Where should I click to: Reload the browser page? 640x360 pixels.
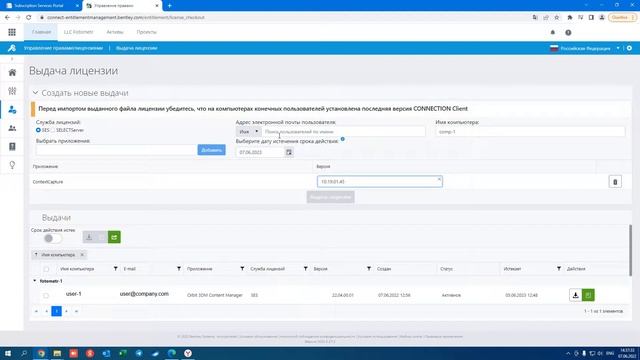[29, 18]
